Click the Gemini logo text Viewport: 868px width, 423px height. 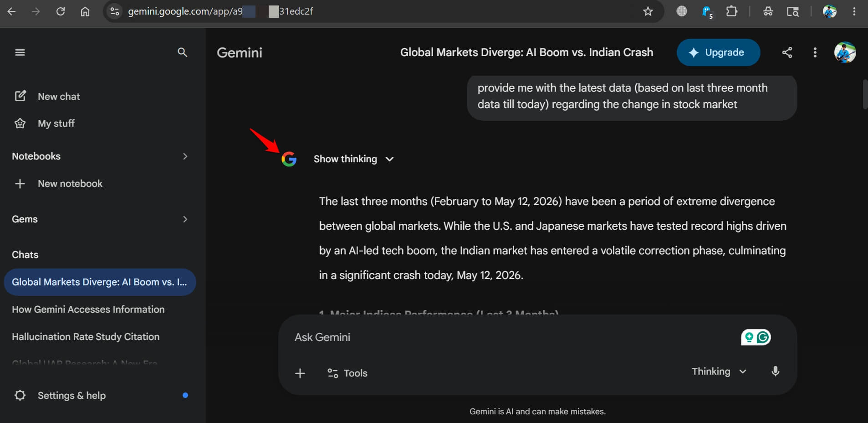point(240,53)
